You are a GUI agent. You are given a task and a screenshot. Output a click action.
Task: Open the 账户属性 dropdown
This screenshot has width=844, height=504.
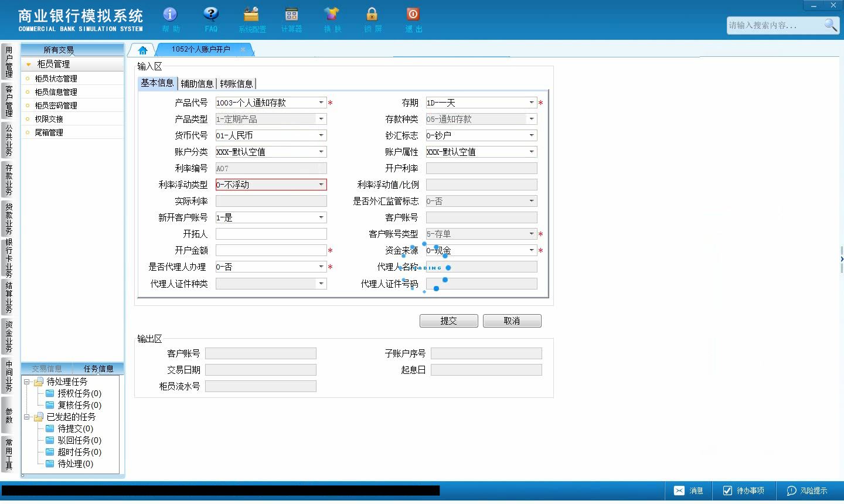[532, 152]
